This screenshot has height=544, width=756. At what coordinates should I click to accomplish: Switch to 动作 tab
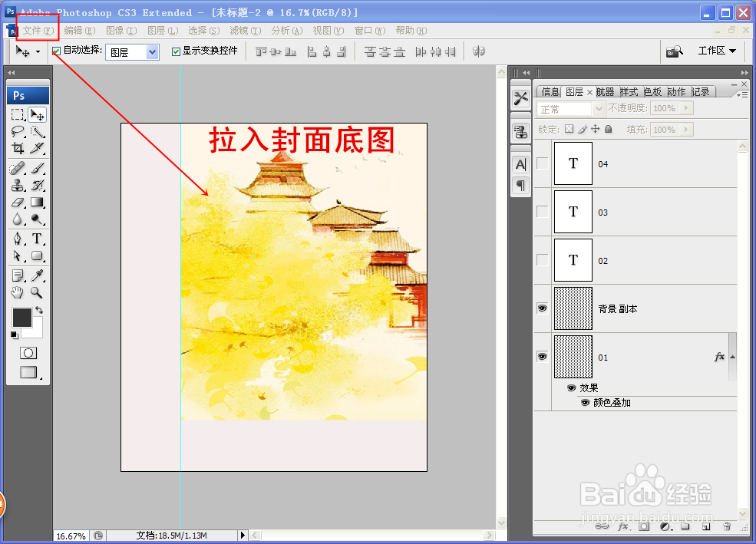676,91
